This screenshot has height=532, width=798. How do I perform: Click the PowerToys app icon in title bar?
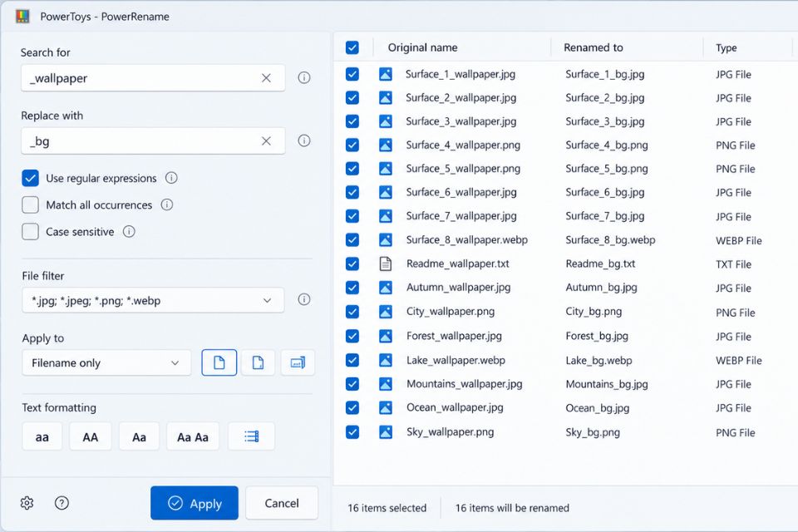[23, 17]
